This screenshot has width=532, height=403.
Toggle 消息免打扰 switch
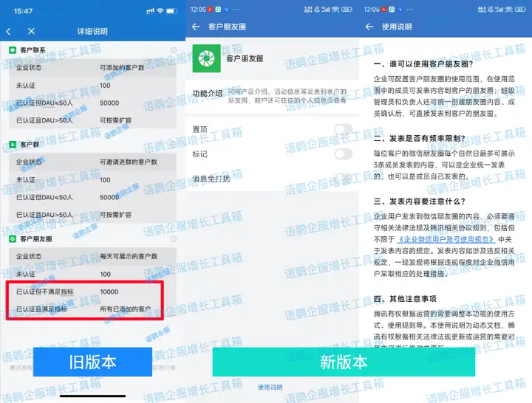click(343, 178)
